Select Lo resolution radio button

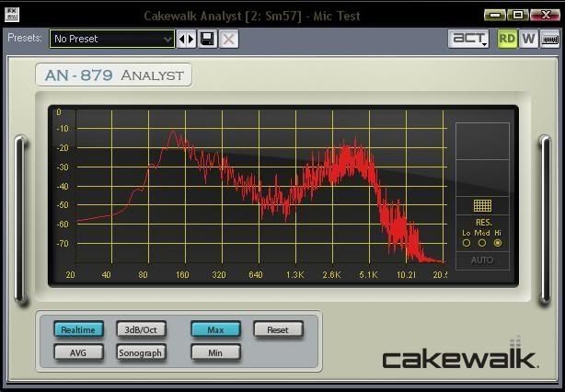[467, 243]
